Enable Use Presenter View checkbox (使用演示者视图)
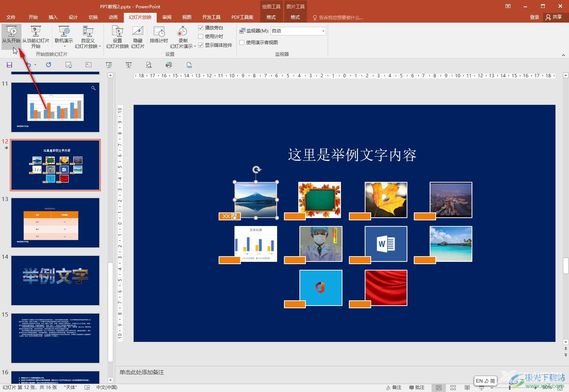The width and height of the screenshot is (569, 392). tap(242, 43)
